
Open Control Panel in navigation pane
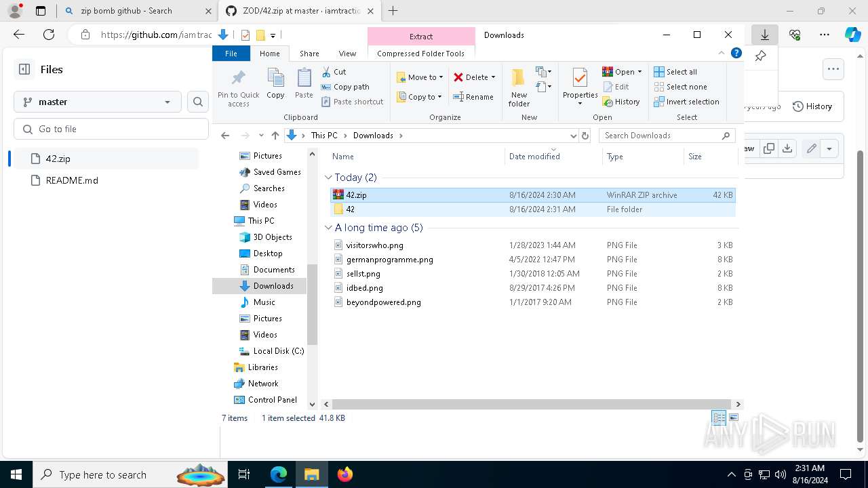(x=273, y=400)
